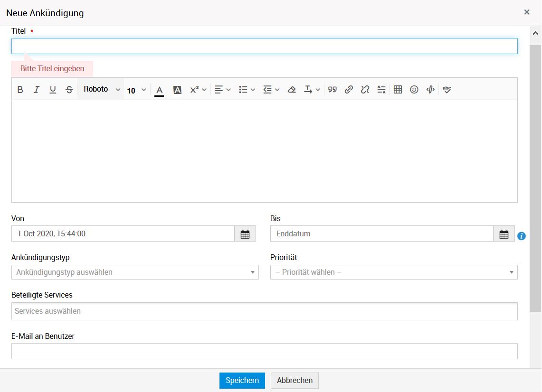Click the dialog's vertical scrollbar thumb

coord(535,178)
